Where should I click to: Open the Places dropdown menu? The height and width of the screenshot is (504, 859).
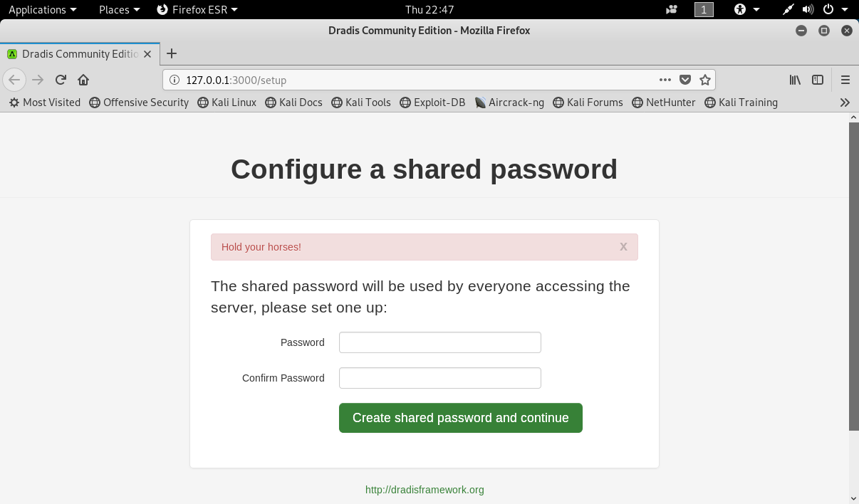[119, 9]
